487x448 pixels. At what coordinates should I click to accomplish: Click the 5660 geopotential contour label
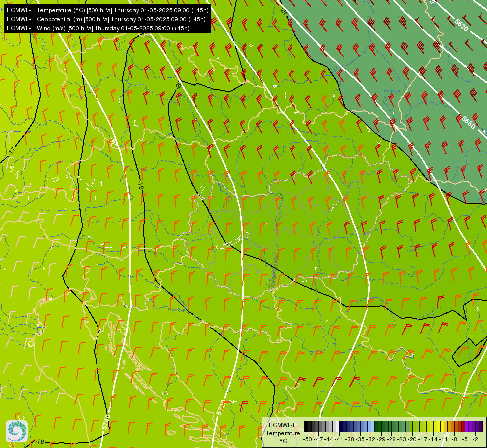[x=469, y=122]
